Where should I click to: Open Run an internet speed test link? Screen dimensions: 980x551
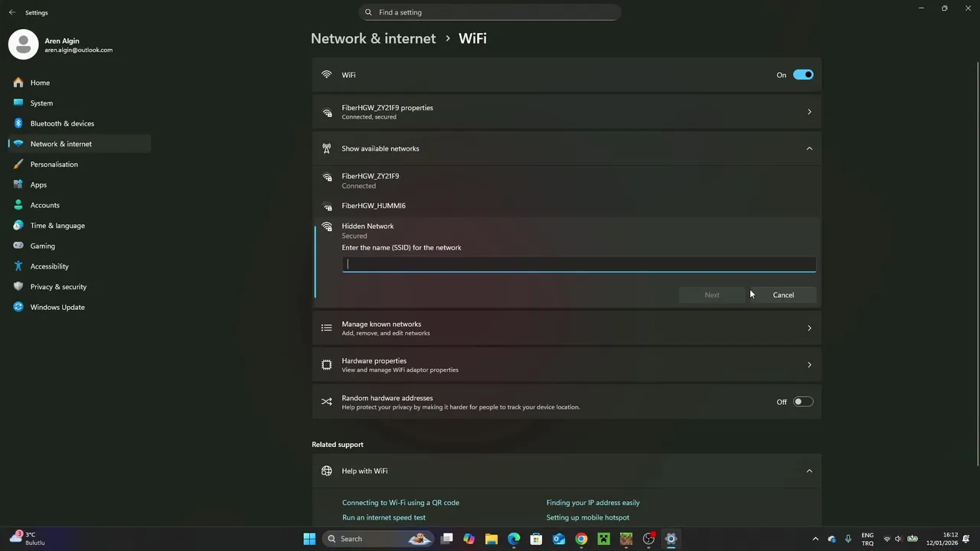click(x=384, y=517)
